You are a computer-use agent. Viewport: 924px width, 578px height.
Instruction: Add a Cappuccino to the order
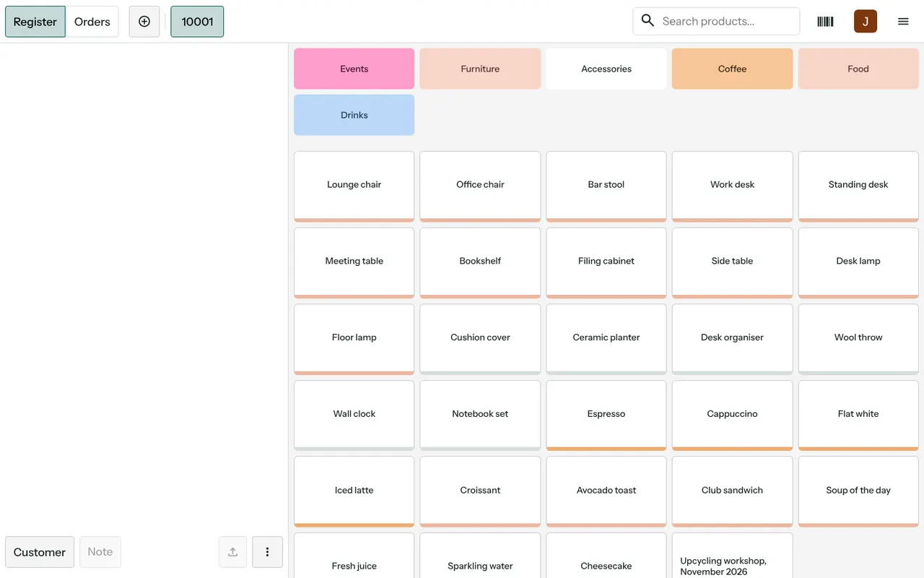732,414
